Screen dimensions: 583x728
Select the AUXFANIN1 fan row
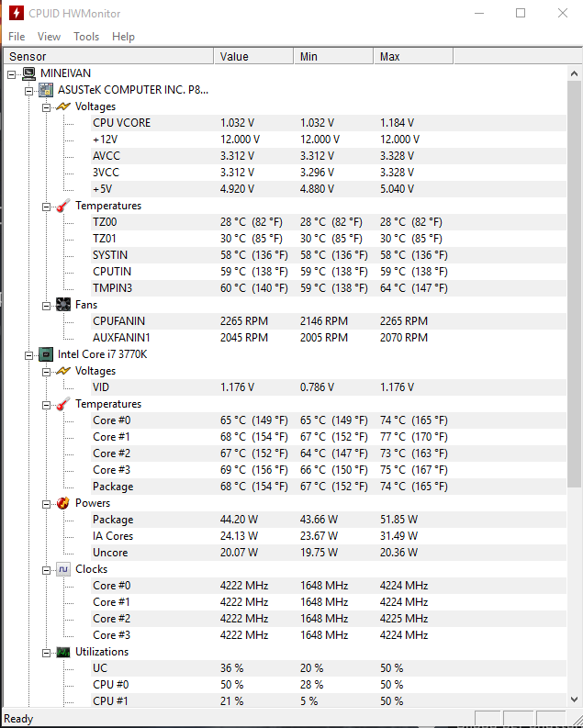(329, 338)
